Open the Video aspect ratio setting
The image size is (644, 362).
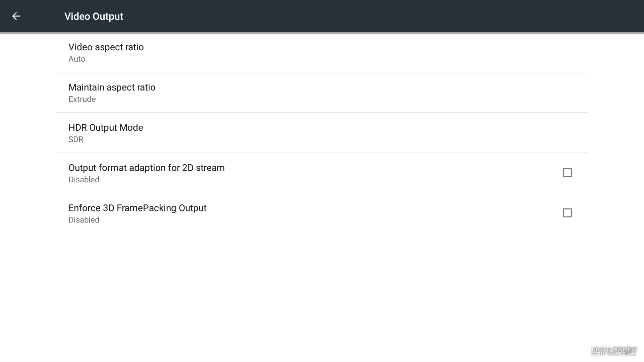click(x=322, y=52)
